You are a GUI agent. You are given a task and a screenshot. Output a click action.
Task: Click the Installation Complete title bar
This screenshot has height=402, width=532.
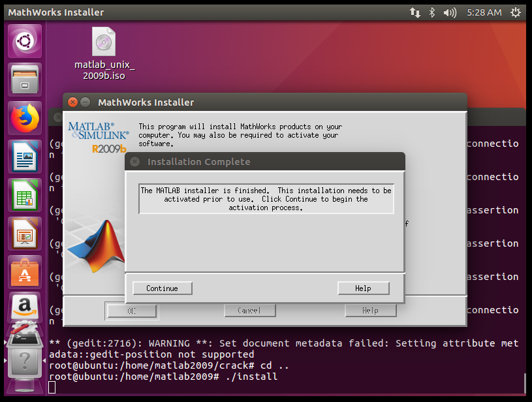coord(265,161)
